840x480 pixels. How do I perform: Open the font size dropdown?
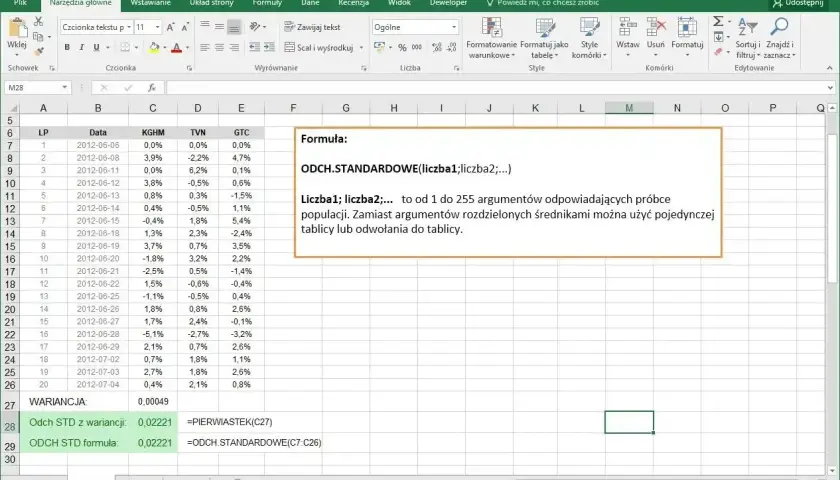157,27
